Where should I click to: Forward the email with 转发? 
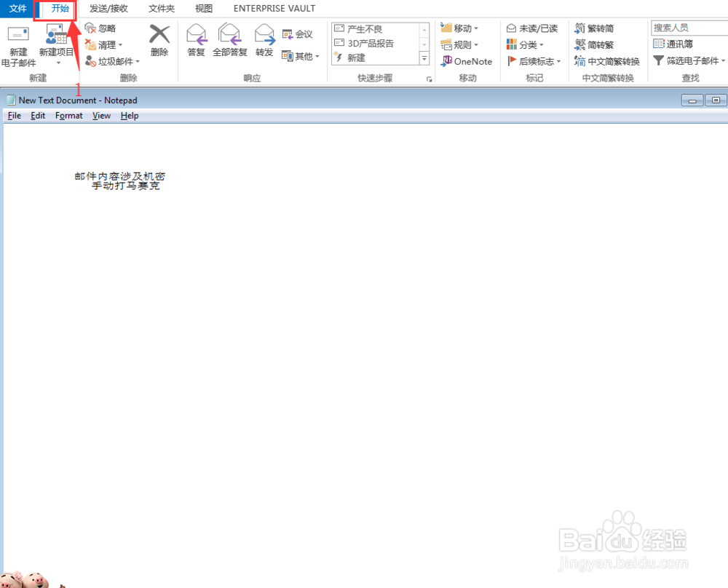tap(265, 41)
